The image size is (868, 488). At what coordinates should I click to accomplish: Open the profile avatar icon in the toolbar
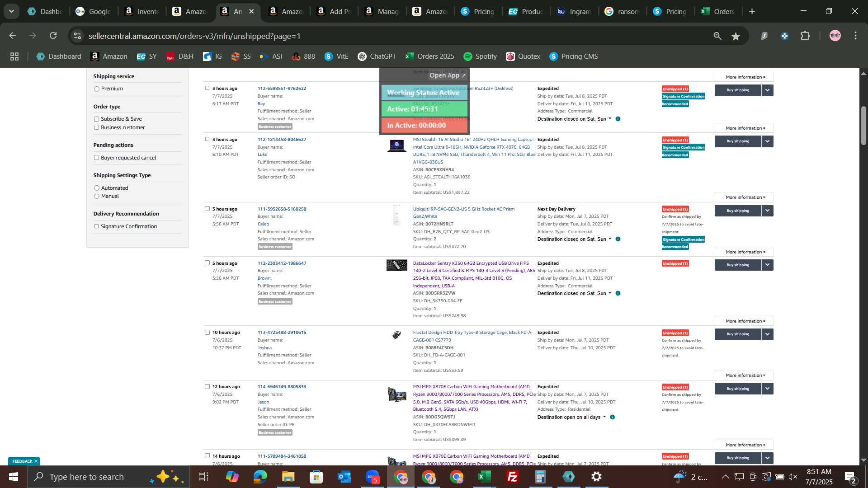835,36
